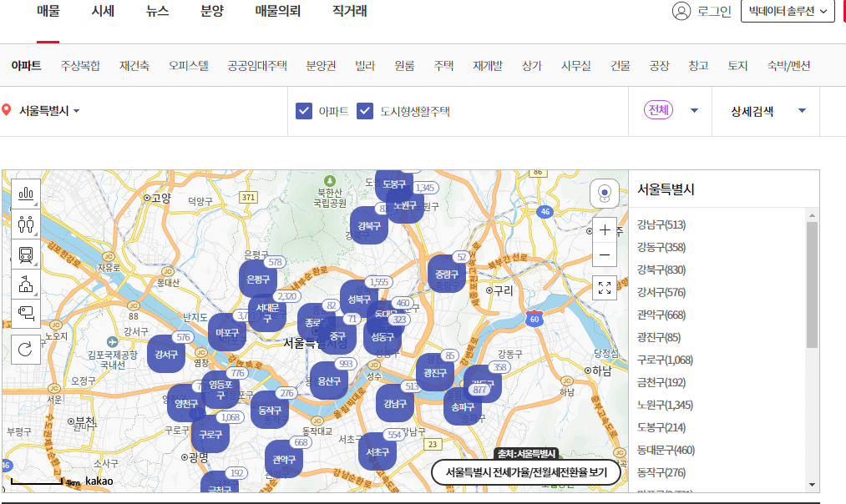Open the 매물 main menu

click(48, 11)
